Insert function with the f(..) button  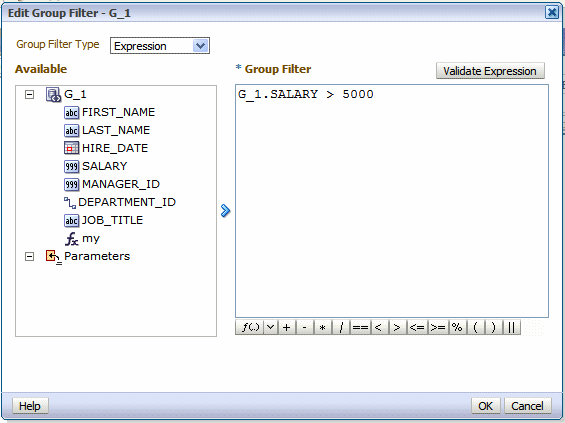point(250,328)
